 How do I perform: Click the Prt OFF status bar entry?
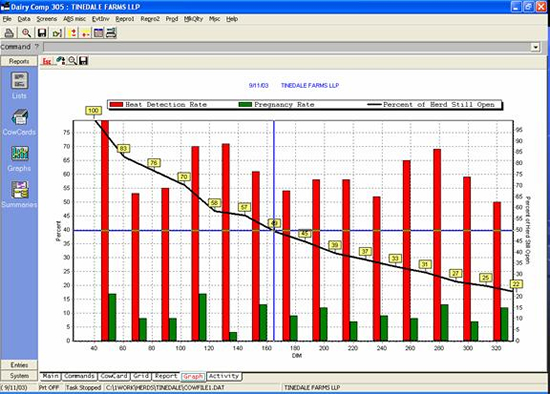click(x=49, y=388)
